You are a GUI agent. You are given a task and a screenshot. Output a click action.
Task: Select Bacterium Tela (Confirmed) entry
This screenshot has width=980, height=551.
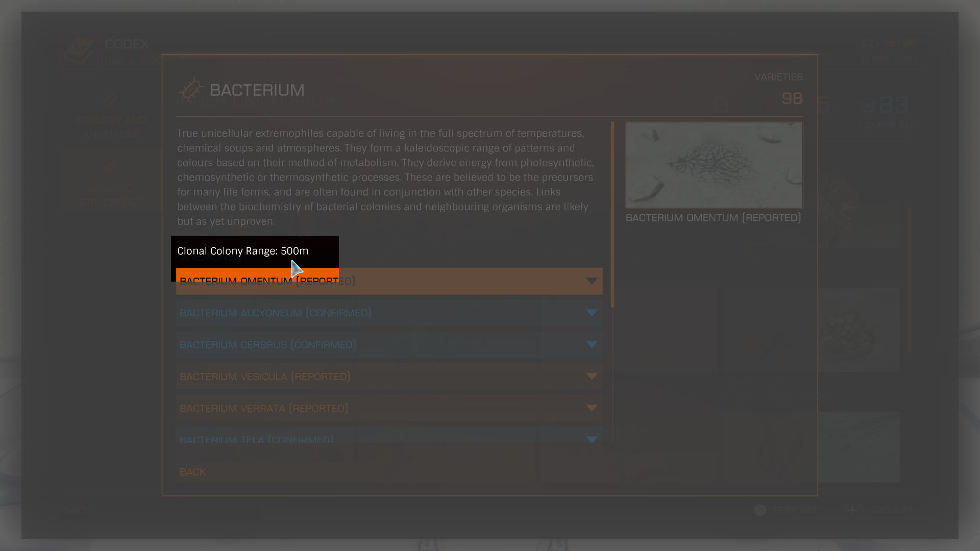click(389, 435)
